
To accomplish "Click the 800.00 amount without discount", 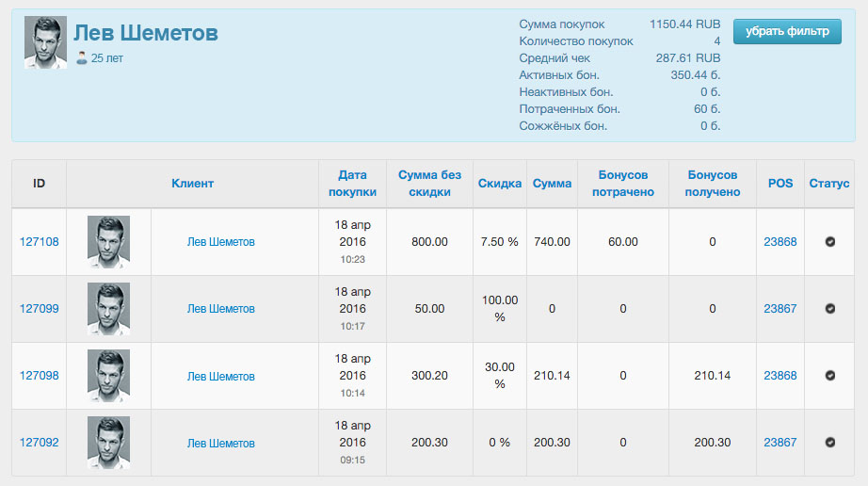I will pos(429,242).
